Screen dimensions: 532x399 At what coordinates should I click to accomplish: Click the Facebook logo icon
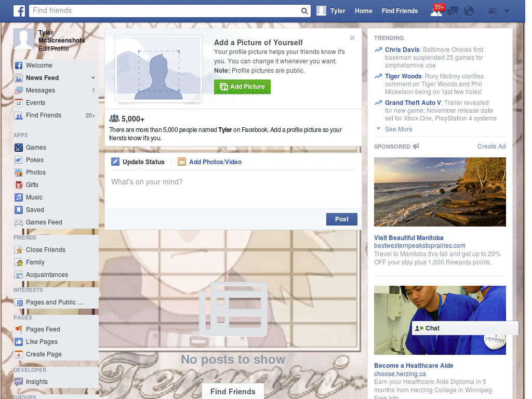coord(19,11)
